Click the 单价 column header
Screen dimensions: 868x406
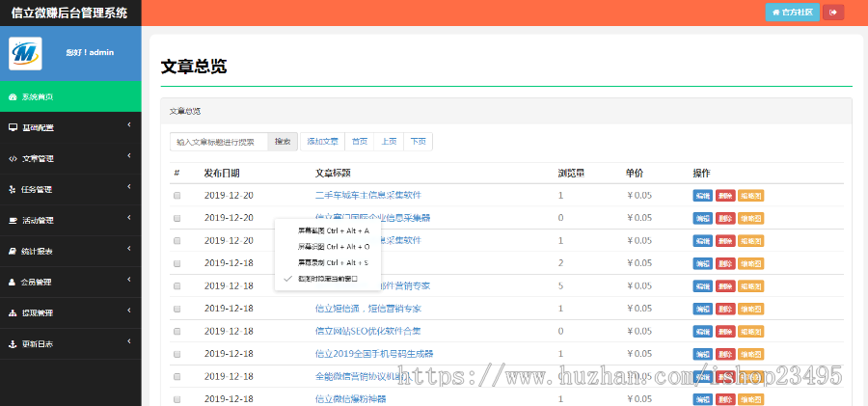click(635, 173)
